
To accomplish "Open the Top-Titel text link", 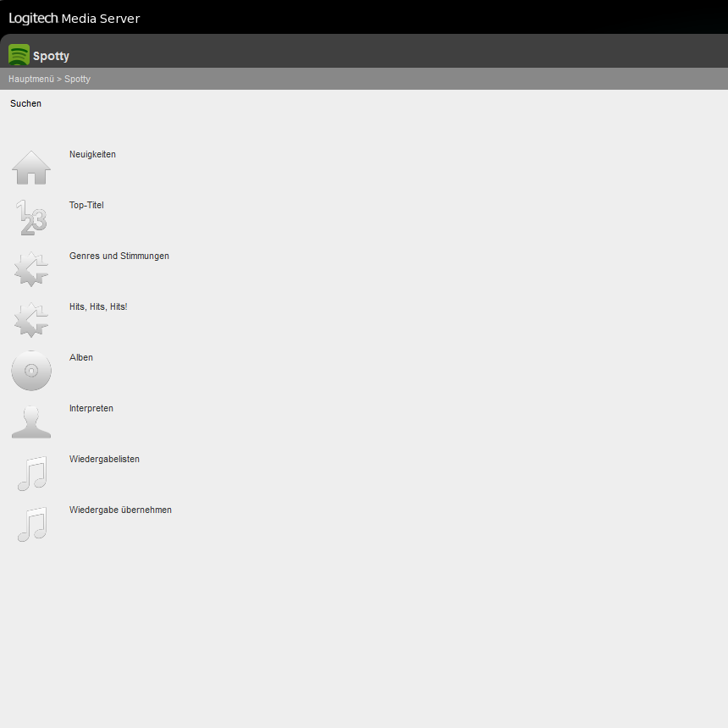I will click(86, 205).
